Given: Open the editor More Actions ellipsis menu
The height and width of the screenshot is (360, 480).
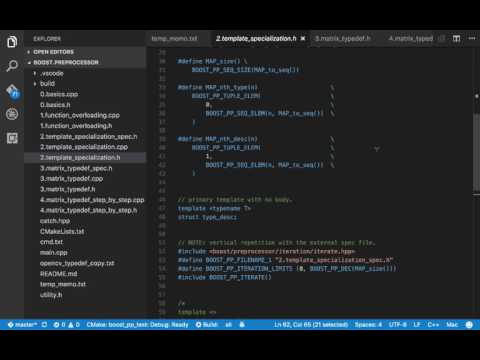Looking at the screenshot, I should point(472,39).
